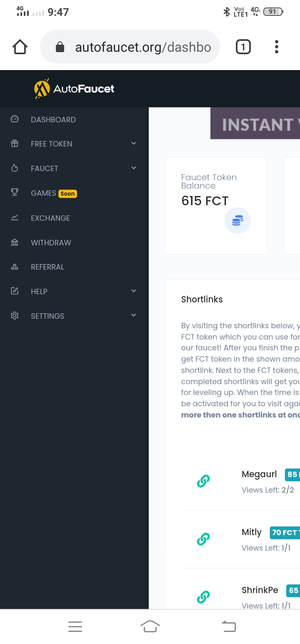Open the browser three-dot menu

click(x=276, y=47)
